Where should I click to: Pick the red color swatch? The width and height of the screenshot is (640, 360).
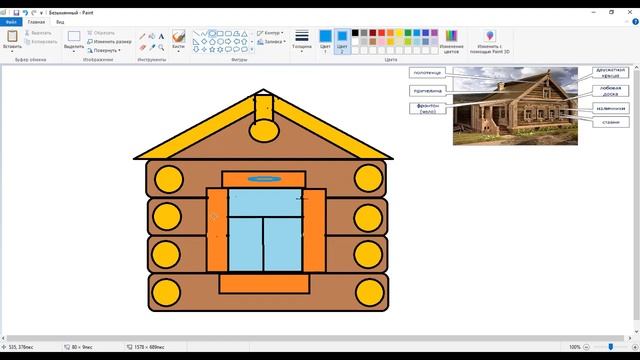coord(382,33)
